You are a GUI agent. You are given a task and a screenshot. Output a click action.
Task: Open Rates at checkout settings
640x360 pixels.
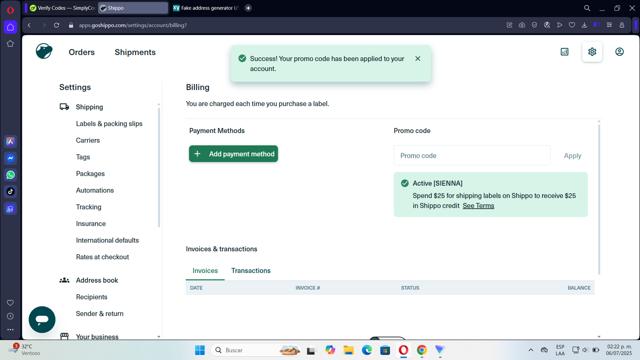coord(102,257)
